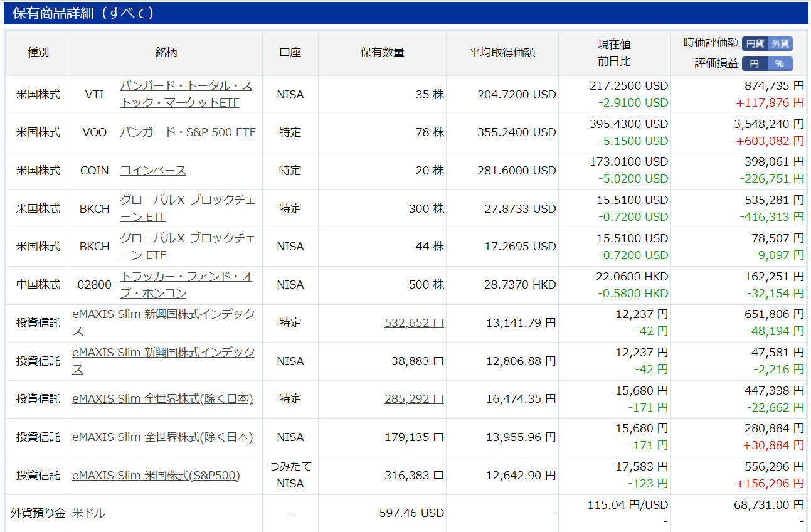This screenshot has width=811, height=532.
Task: Click the 銘柄 column header
Action: coord(166,53)
